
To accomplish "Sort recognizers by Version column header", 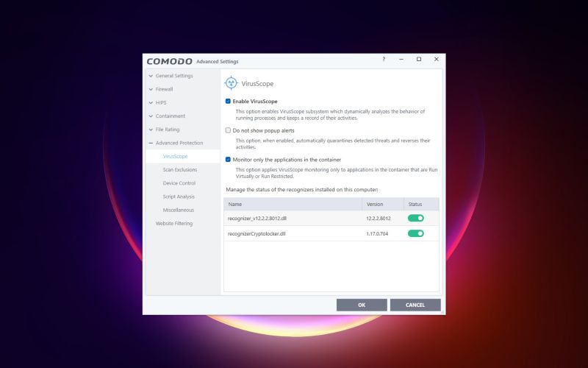I will [383, 205].
